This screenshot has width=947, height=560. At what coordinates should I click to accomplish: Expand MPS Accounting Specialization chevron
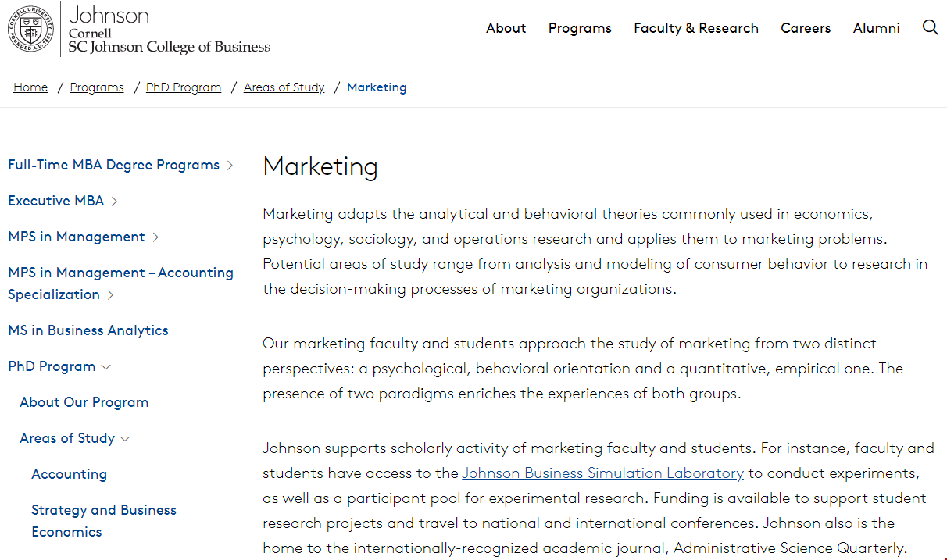coord(110,295)
